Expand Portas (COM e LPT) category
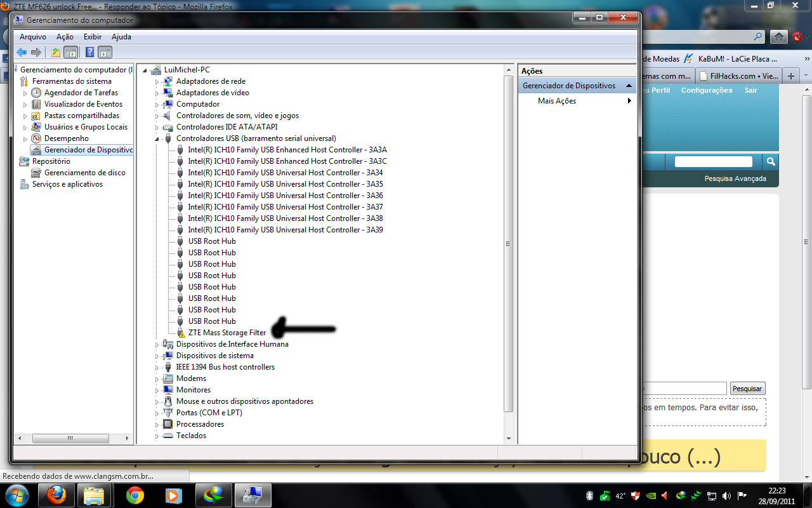This screenshot has height=508, width=812. click(x=157, y=413)
